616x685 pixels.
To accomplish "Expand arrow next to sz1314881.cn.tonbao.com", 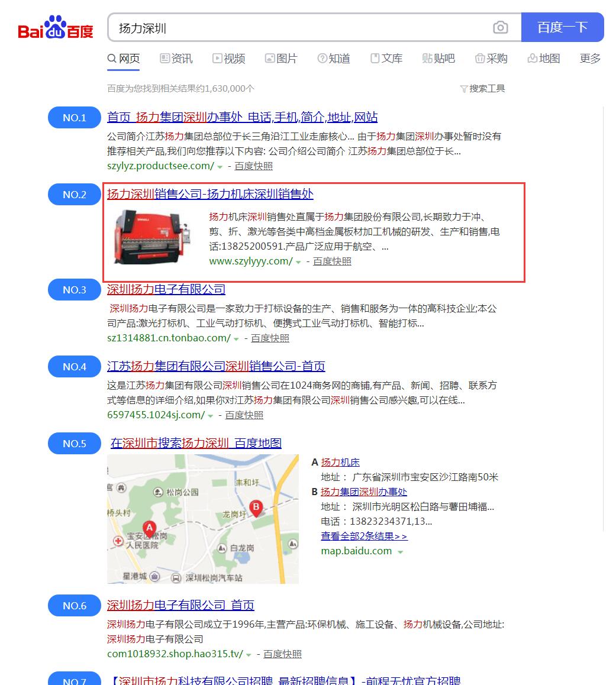I will (x=236, y=339).
